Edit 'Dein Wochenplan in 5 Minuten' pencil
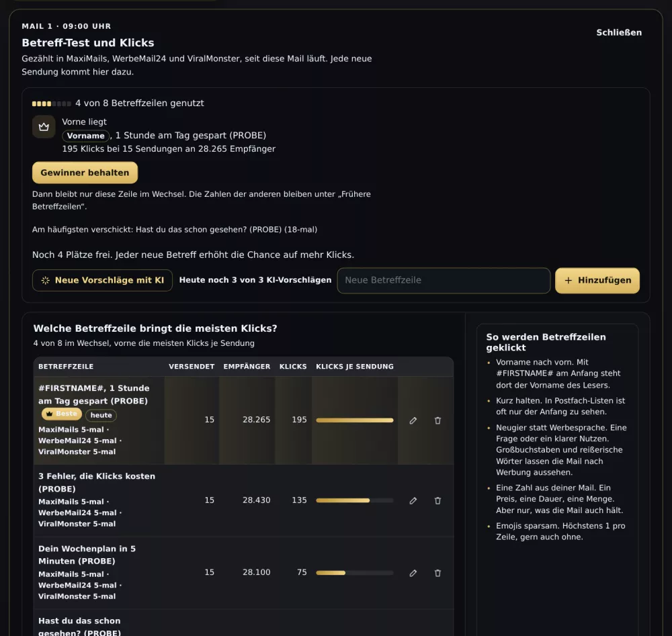 pos(413,573)
